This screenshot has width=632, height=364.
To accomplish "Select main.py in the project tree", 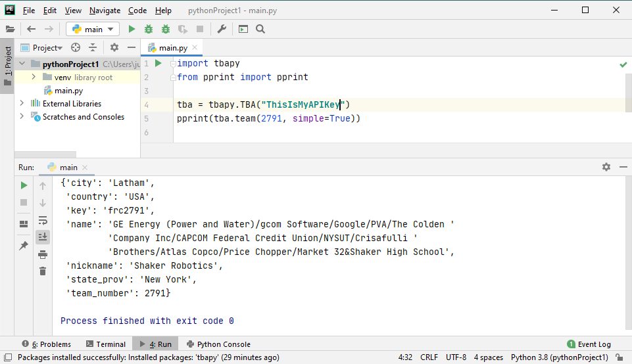I will [68, 91].
